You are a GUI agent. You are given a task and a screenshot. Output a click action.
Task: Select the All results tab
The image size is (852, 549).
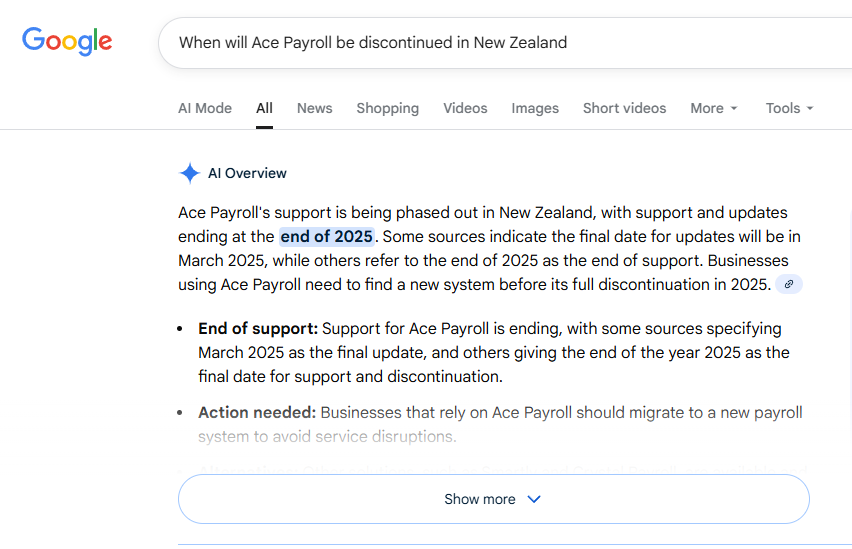264,108
